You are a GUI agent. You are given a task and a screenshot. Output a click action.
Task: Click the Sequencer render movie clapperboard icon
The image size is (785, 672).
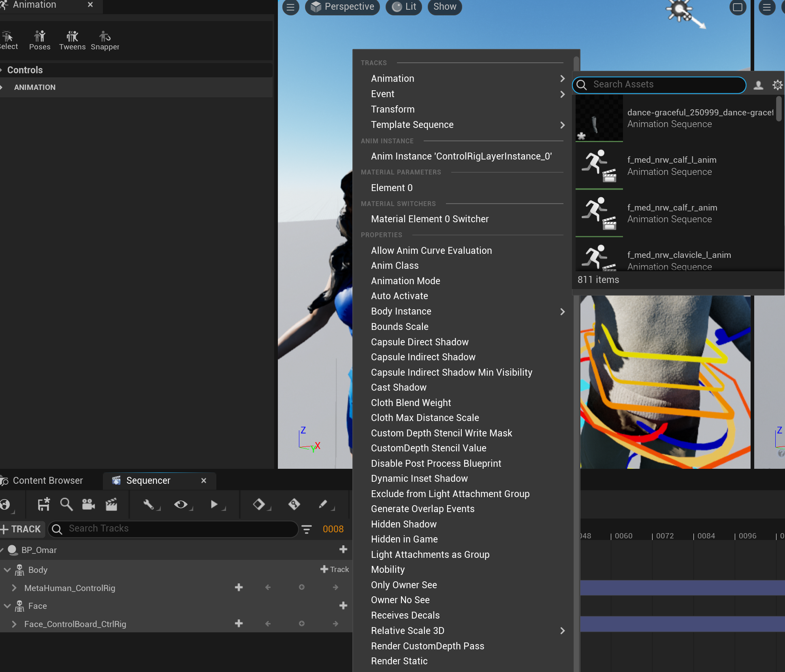click(111, 504)
